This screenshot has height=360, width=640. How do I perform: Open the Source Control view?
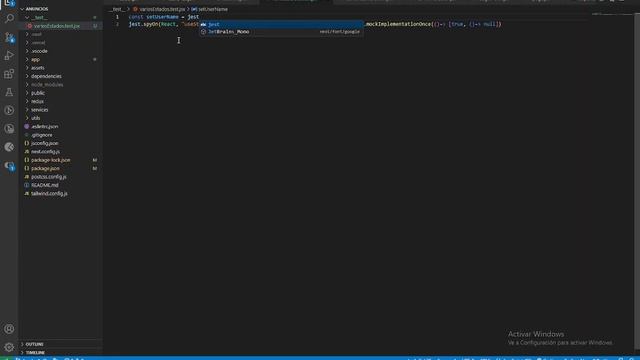(x=9, y=38)
